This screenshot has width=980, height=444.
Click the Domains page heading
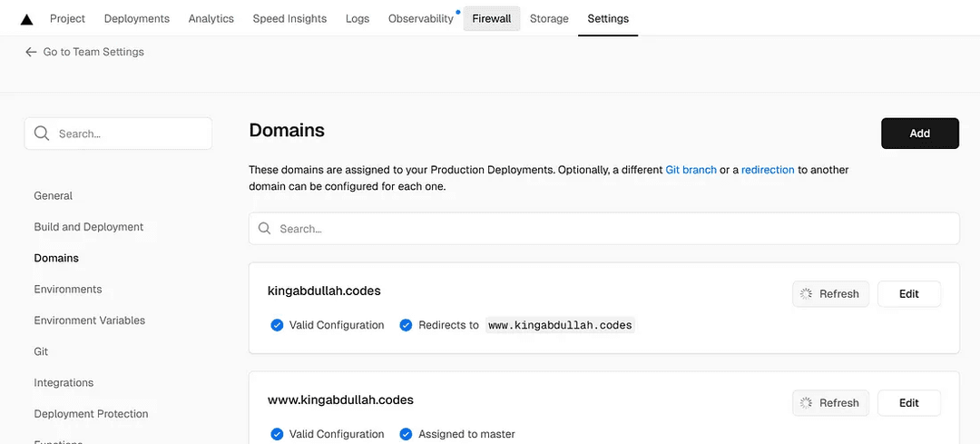(x=287, y=130)
